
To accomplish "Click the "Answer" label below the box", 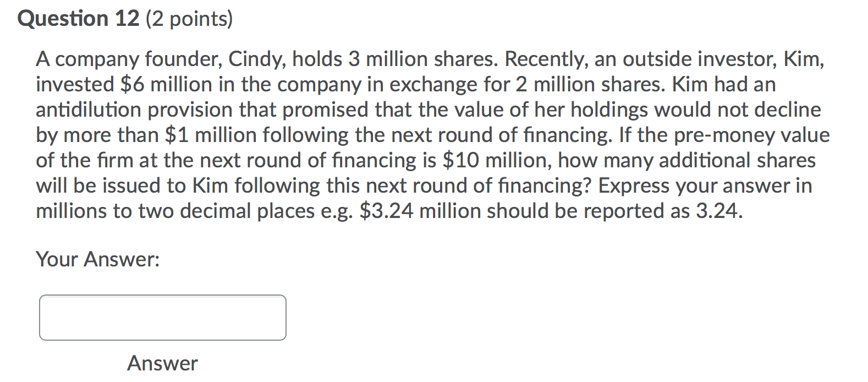I will (162, 363).
